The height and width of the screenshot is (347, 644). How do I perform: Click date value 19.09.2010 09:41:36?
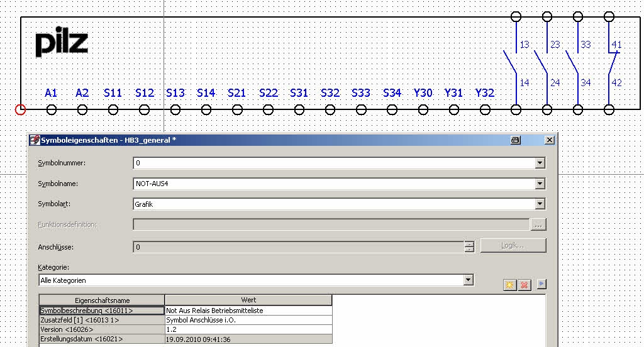(198, 339)
